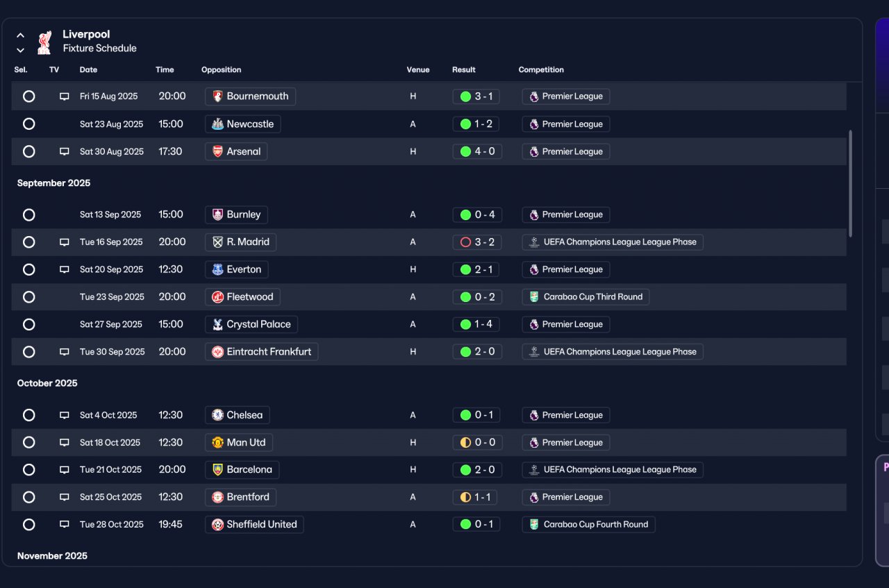
Task: Open the Crystal Palace opposition button
Action: tap(251, 324)
